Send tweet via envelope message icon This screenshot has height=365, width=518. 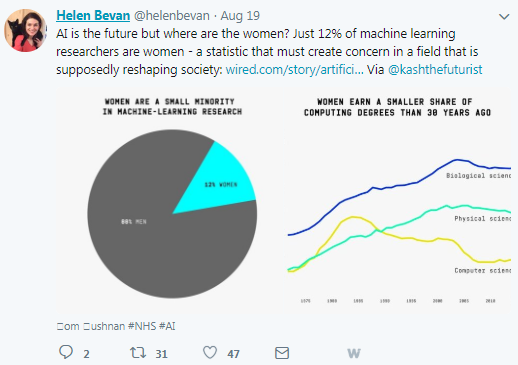point(282,353)
